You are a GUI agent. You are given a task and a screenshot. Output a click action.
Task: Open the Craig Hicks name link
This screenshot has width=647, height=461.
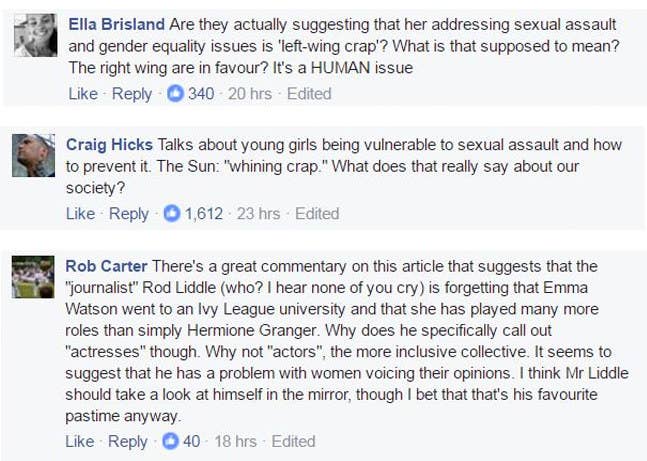click(109, 144)
